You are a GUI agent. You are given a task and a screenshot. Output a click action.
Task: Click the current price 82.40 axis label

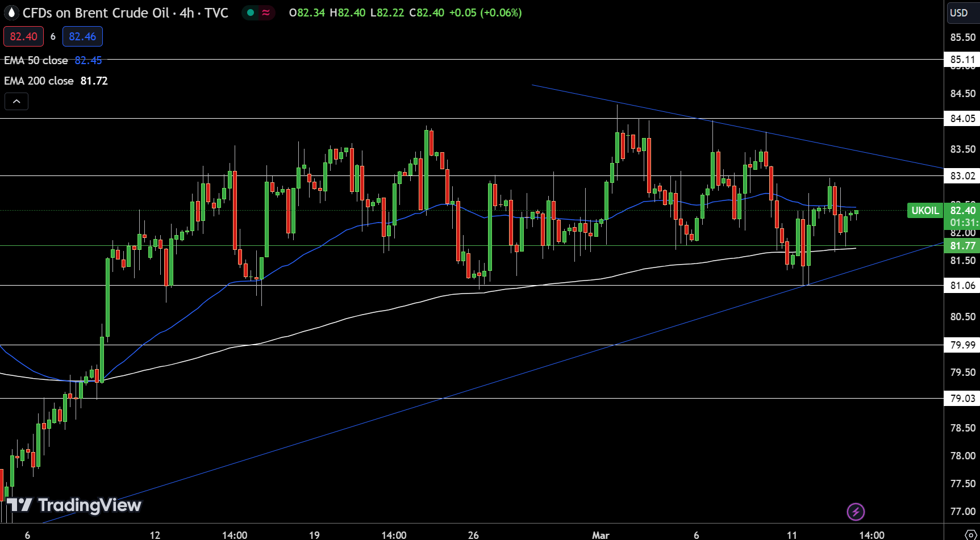962,211
